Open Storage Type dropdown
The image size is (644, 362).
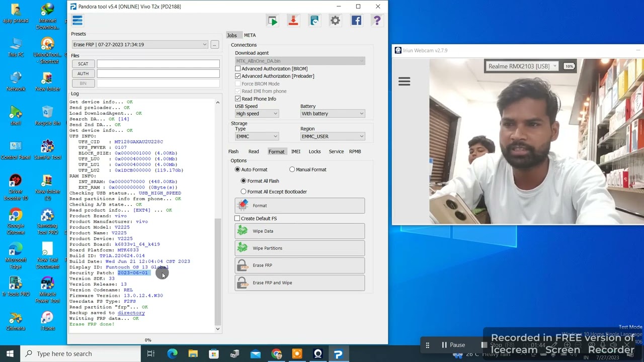(x=257, y=136)
